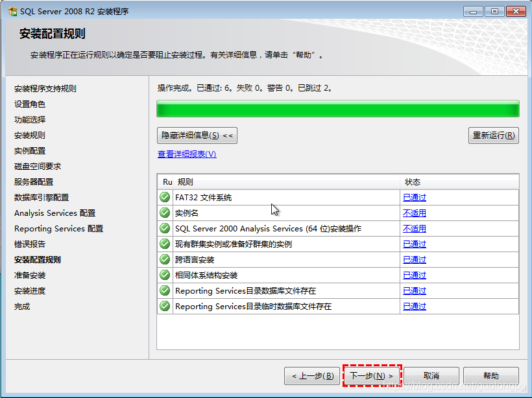
Task: Click rule text 相同体系结构安装
Action: [x=206, y=275]
